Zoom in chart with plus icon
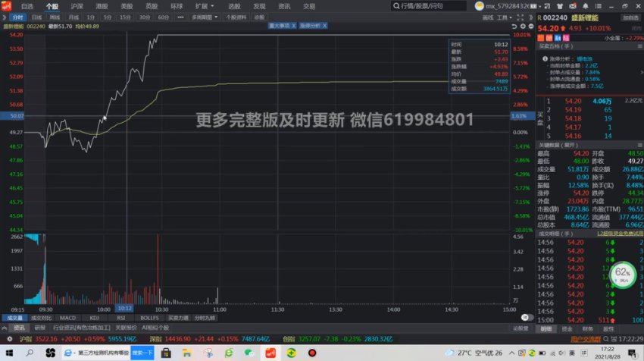The height and width of the screenshot is (361, 644). point(523,26)
